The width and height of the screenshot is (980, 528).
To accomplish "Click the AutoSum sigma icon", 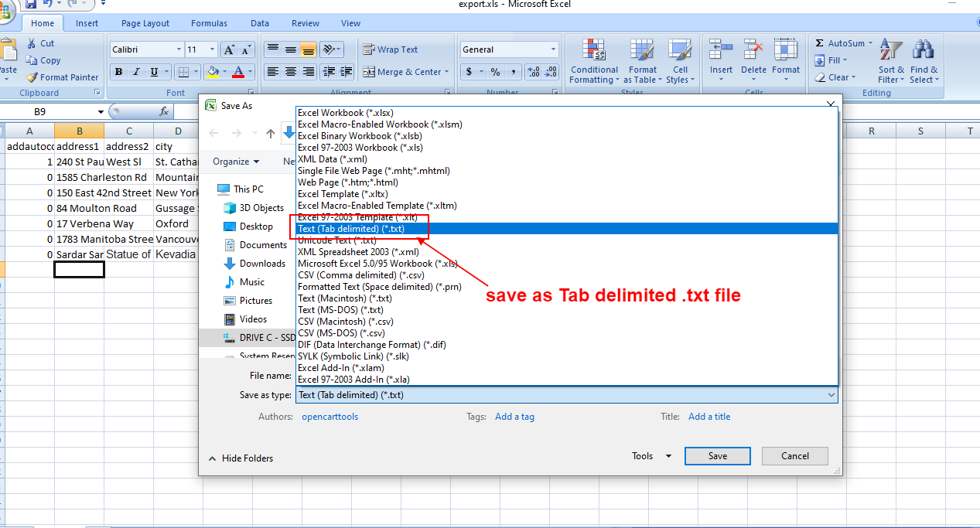I will [x=820, y=43].
